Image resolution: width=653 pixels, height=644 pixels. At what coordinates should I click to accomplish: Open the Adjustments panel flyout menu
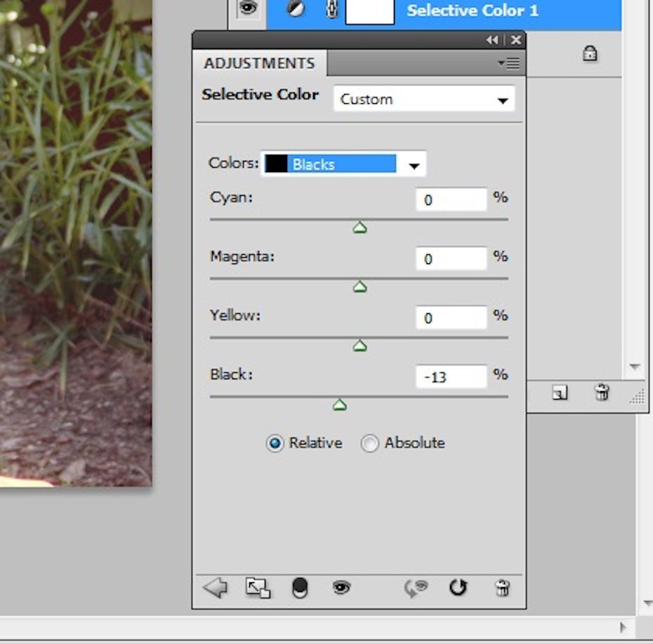(508, 63)
